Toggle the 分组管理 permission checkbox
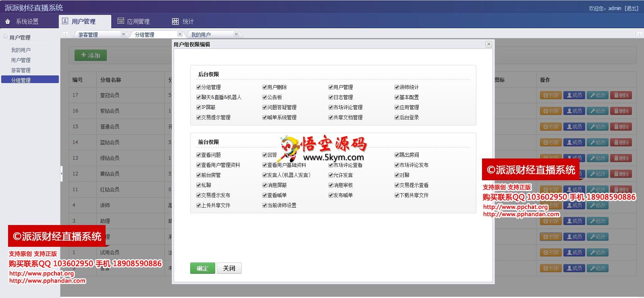 (198, 87)
